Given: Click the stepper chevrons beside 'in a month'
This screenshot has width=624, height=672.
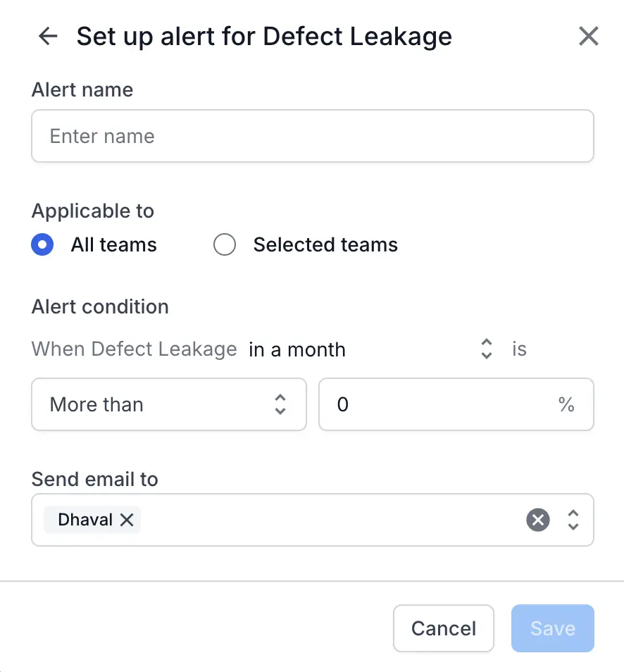Looking at the screenshot, I should click(486, 349).
